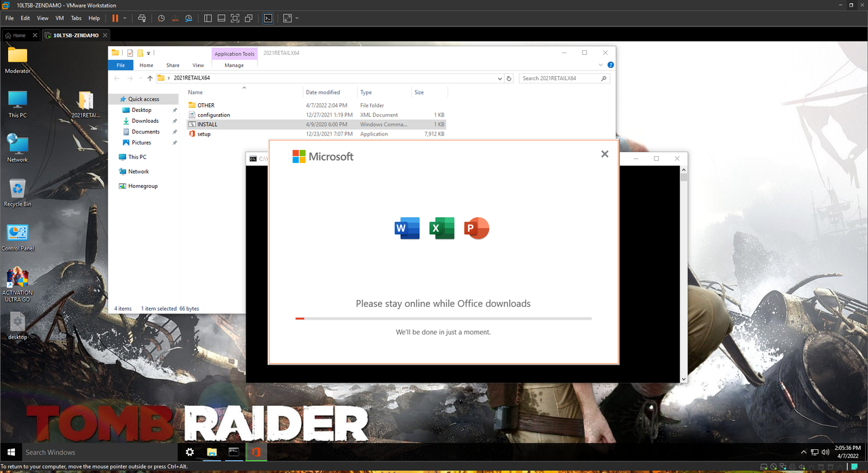Open Pictures in the navigation pane

pos(141,143)
